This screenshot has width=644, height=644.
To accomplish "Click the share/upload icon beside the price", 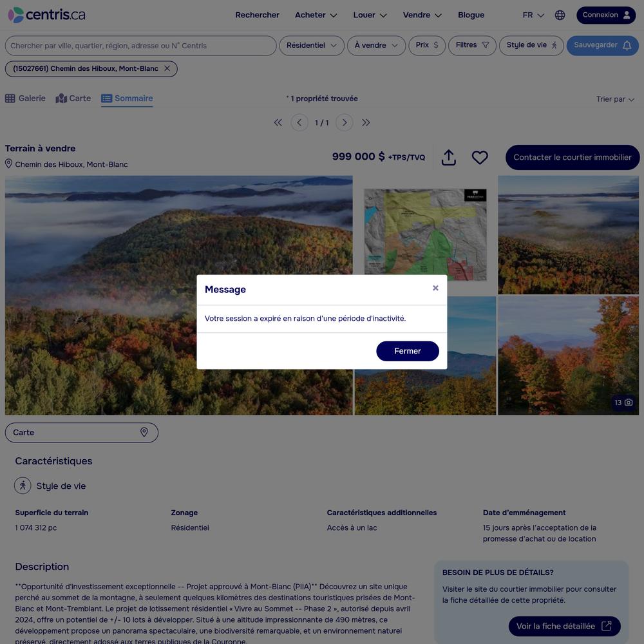I will click(448, 157).
